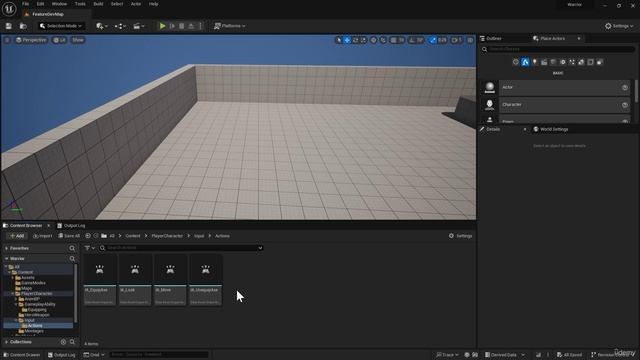Image resolution: width=640 pixels, height=360 pixels.
Task: Select the rotate gizmo tool
Action: click(356, 40)
